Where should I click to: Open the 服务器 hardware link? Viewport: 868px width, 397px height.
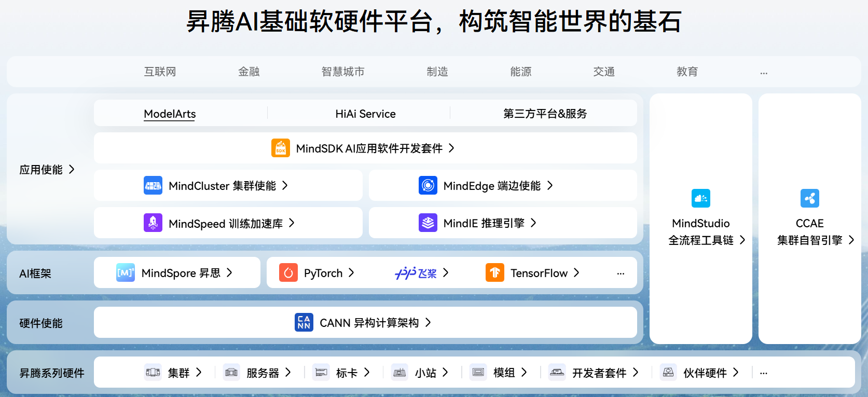(x=263, y=373)
